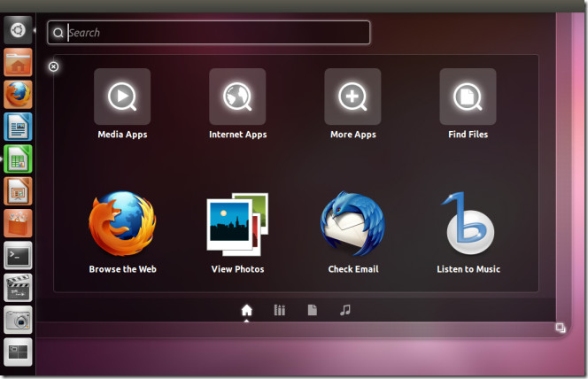This screenshot has height=379, width=588.
Task: Open LibreOffice Writer in the launcher
Action: point(18,127)
